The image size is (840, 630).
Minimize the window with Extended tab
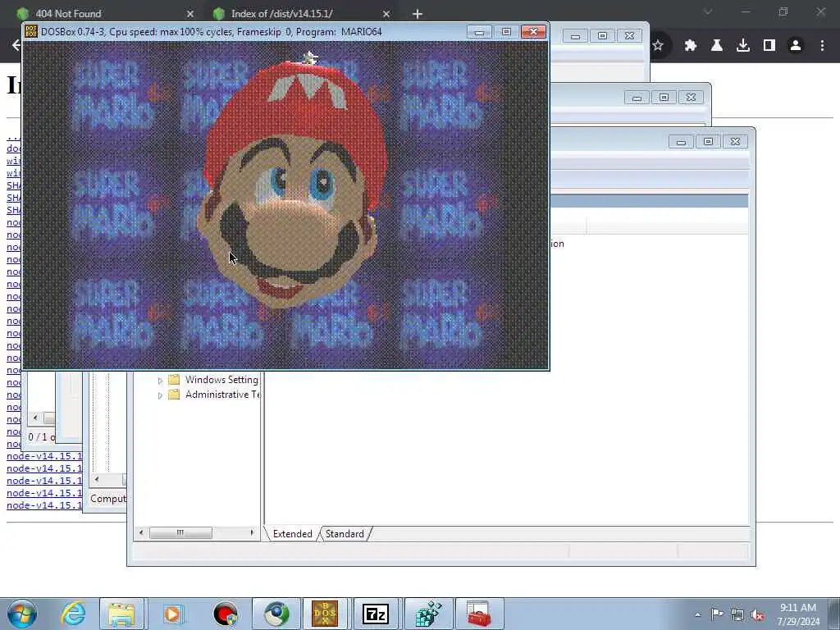681,142
